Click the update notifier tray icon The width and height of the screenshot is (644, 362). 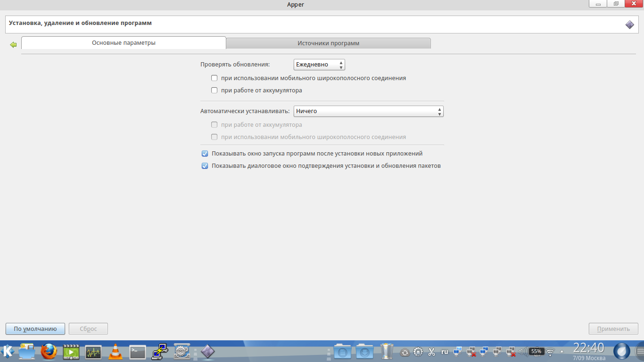coord(405,352)
